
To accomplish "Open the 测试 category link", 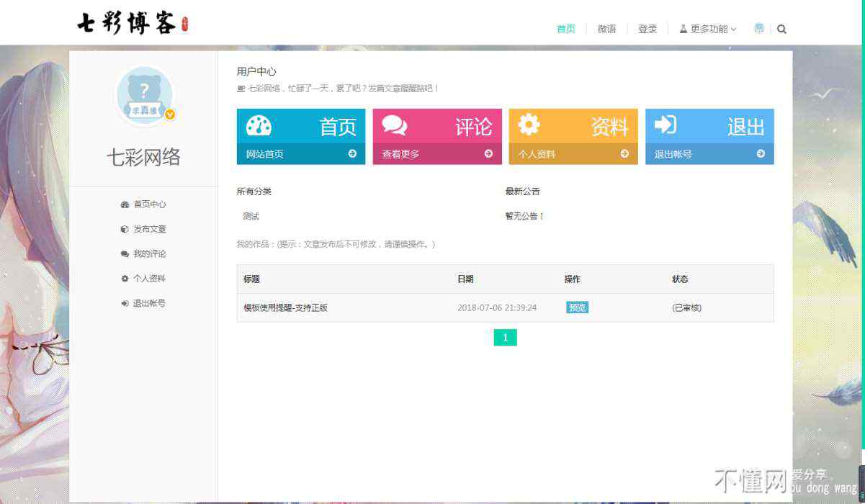I will click(251, 216).
